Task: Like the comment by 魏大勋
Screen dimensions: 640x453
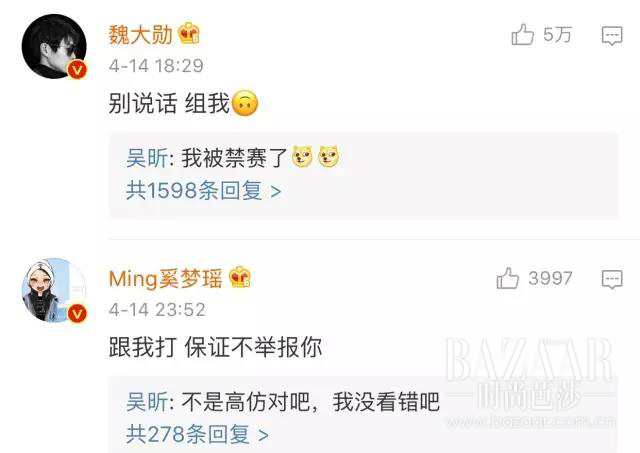Action: click(x=522, y=35)
